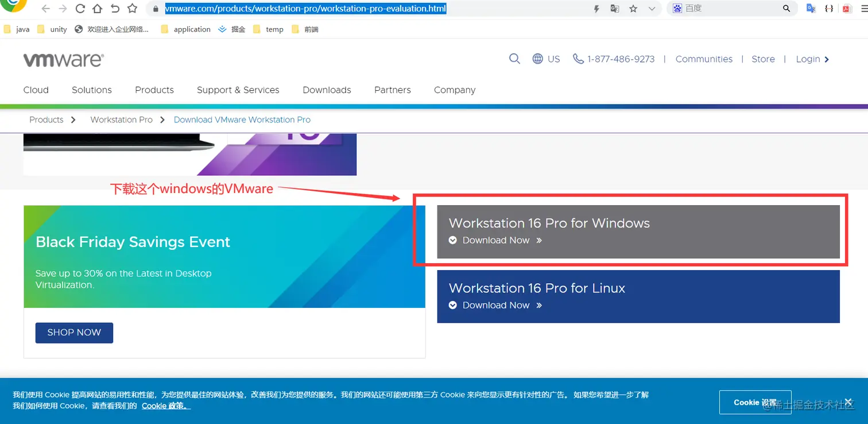Open the 掘金 bookmark
The height and width of the screenshot is (424, 868).
[x=232, y=29]
